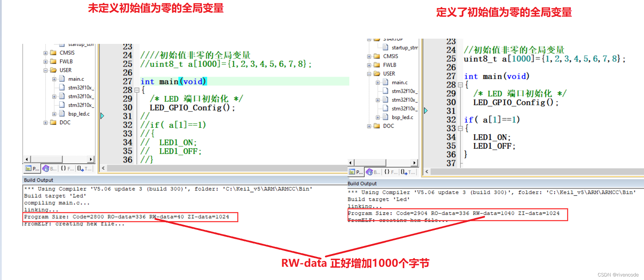The image size is (644, 280).
Task: Select DOC group in right project tree
Action: (389, 126)
